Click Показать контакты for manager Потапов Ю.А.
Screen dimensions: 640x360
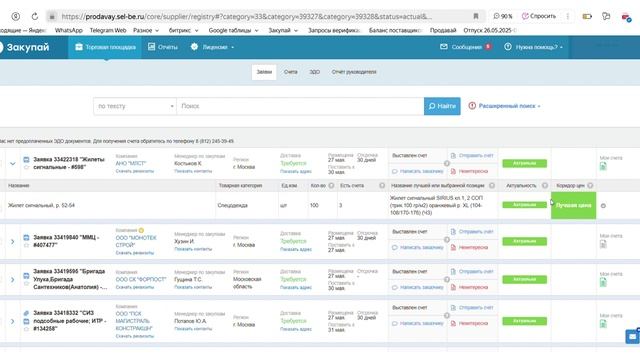tap(193, 328)
